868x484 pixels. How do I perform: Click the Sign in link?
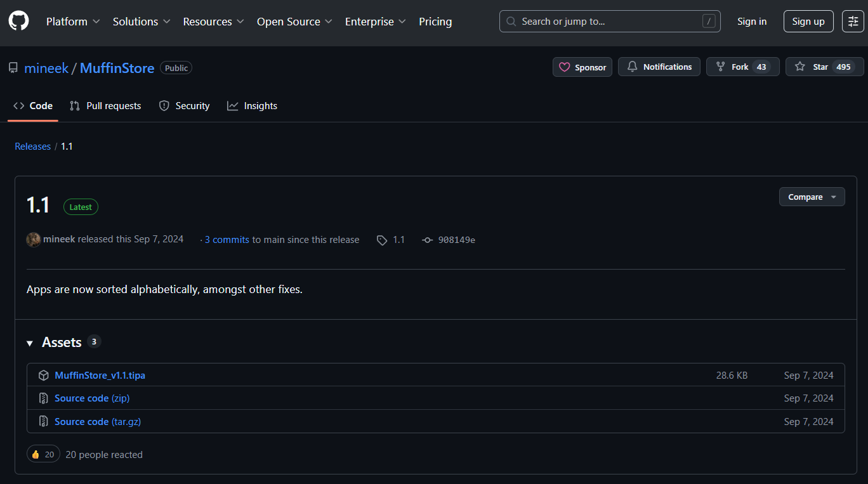click(x=752, y=22)
